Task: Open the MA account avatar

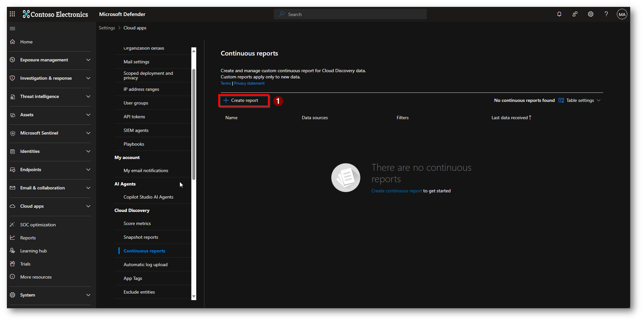Action: tap(622, 14)
